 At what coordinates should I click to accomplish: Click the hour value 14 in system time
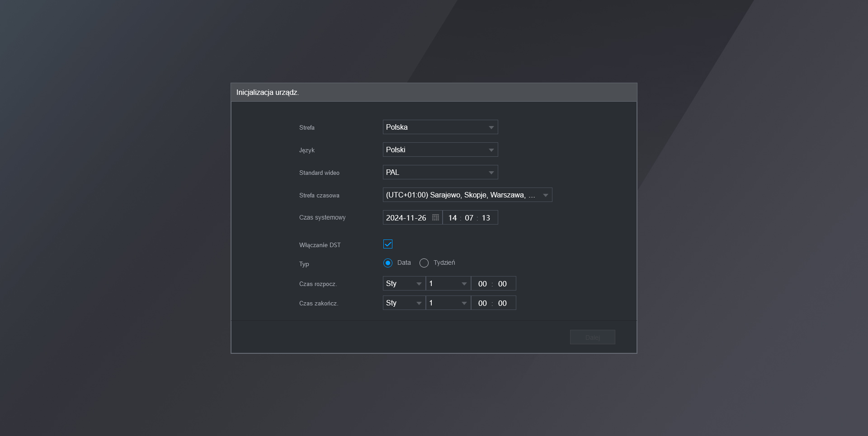pyautogui.click(x=453, y=218)
